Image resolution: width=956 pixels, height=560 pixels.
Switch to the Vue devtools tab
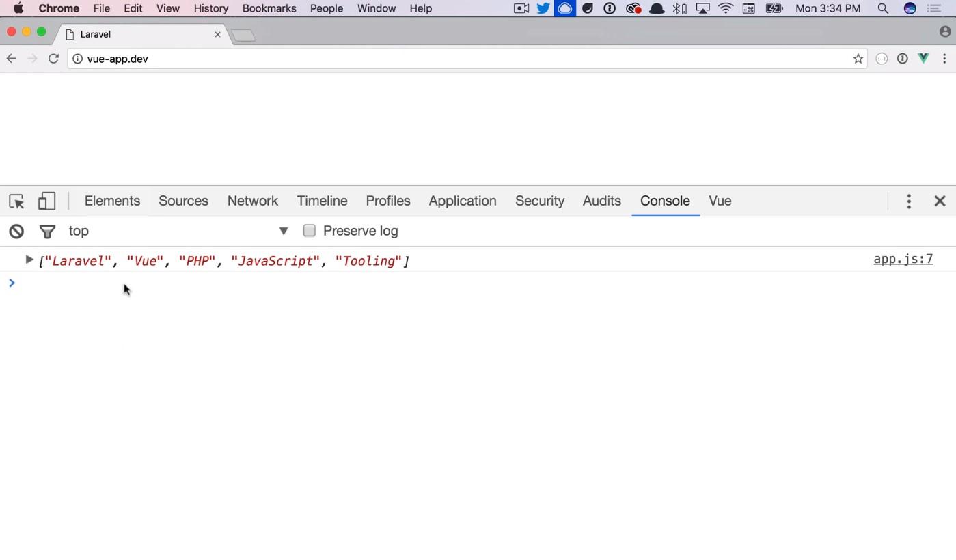click(x=720, y=201)
